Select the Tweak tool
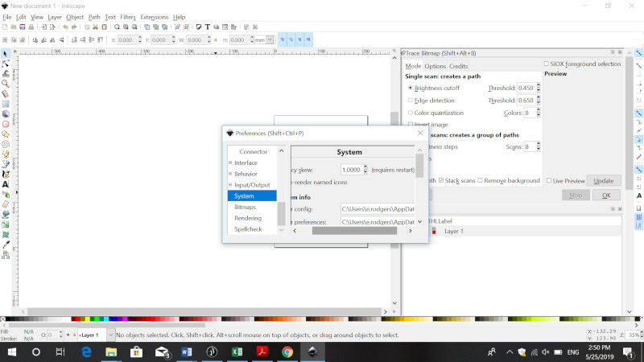This screenshot has height=362, width=644. tap(6, 74)
